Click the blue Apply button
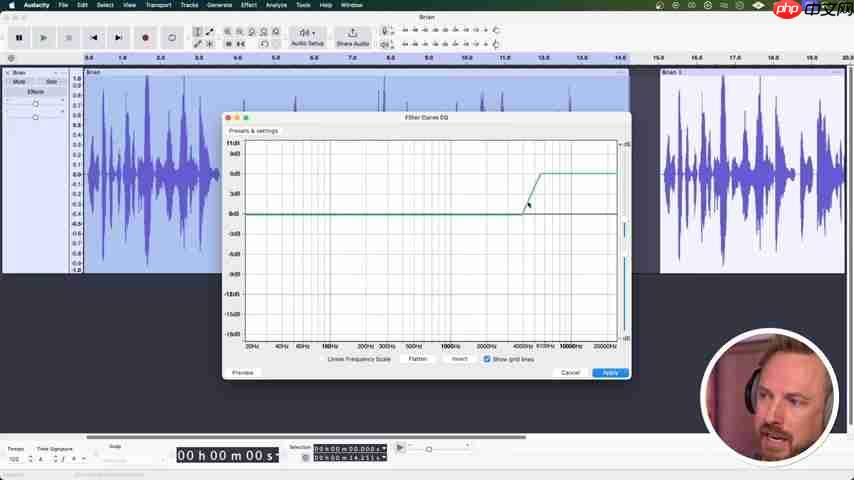This screenshot has width=854, height=480. click(x=611, y=373)
